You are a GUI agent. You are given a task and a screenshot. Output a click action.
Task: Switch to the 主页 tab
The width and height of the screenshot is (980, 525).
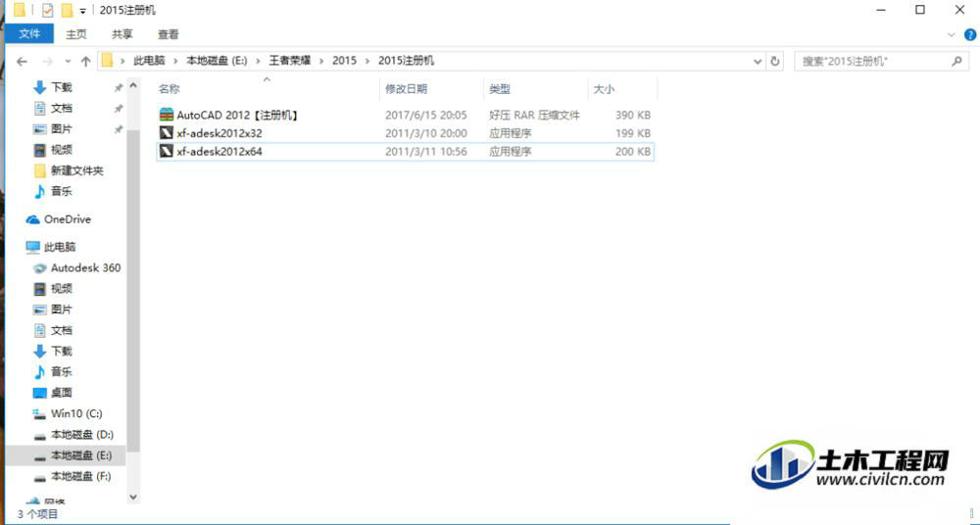pos(76,34)
